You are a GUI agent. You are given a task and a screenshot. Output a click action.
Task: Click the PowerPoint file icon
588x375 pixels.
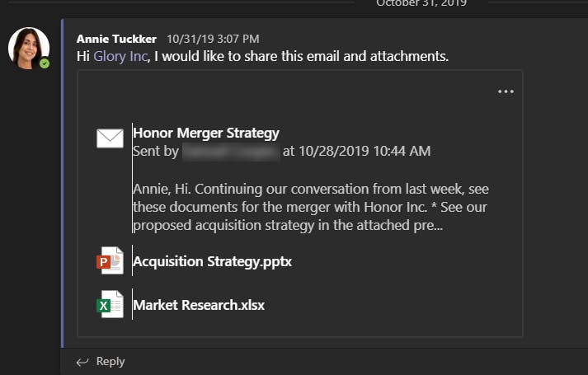[110, 260]
